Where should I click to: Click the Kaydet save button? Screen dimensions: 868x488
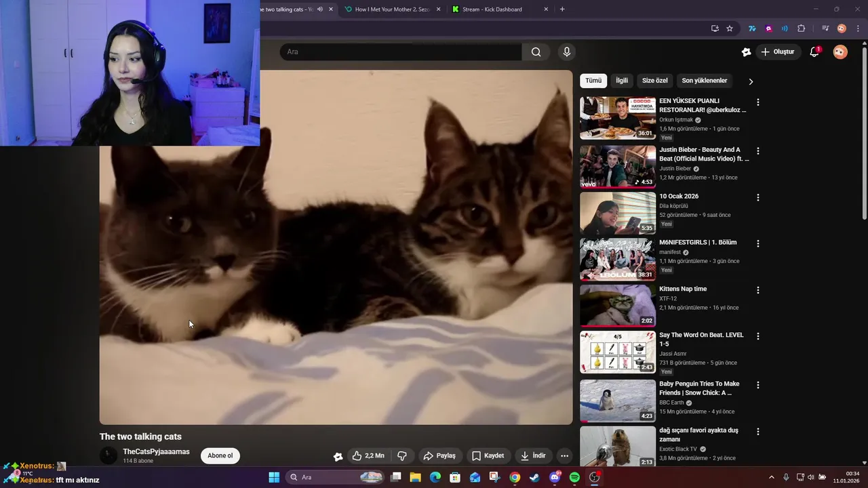coord(488,455)
